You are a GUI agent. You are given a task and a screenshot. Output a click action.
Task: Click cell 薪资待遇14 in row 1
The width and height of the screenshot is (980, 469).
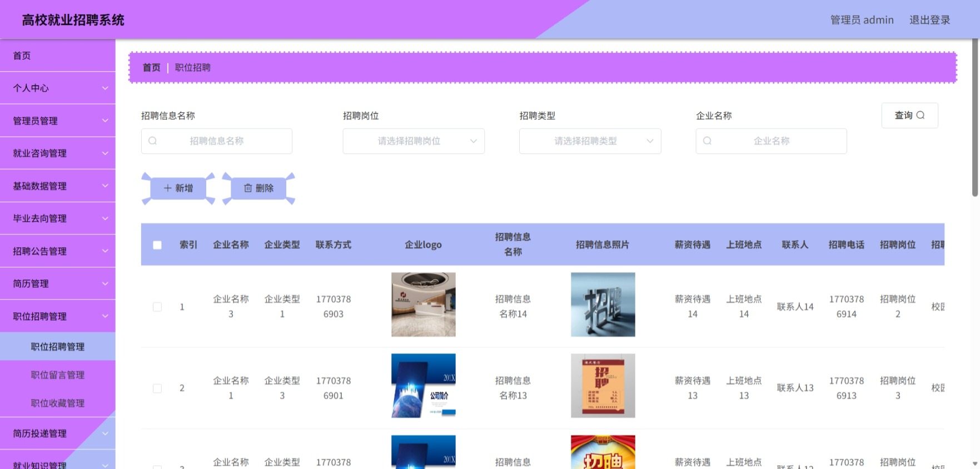click(693, 306)
